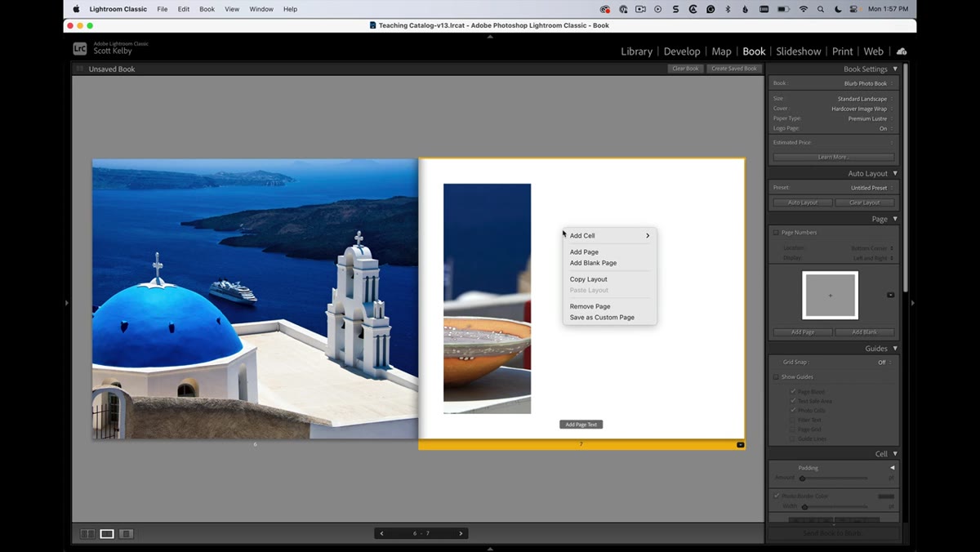Collapse the Book Settings panel
The image size is (980, 552).
click(895, 69)
